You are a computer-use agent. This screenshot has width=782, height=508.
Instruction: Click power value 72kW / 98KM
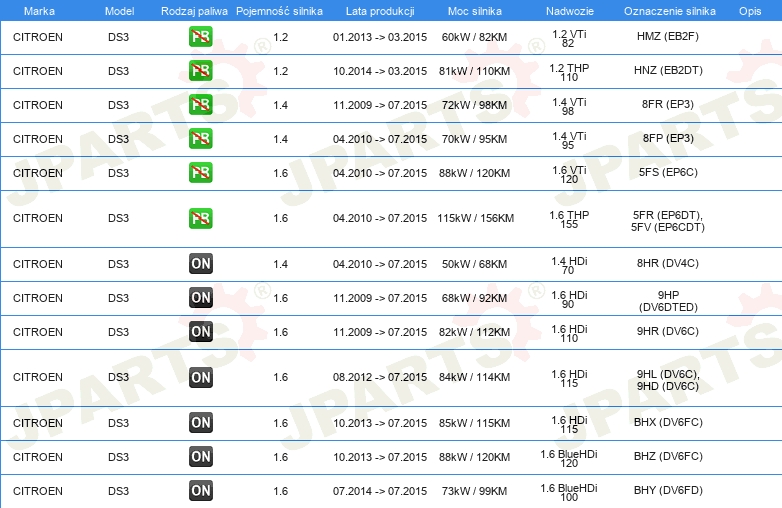pos(474,105)
